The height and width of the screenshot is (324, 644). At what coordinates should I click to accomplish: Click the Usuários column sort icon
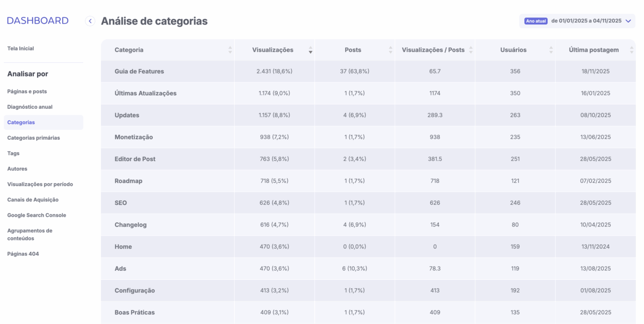click(551, 50)
